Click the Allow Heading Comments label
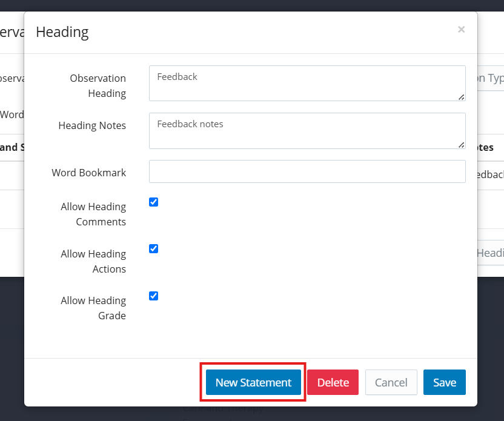 pyautogui.click(x=93, y=214)
